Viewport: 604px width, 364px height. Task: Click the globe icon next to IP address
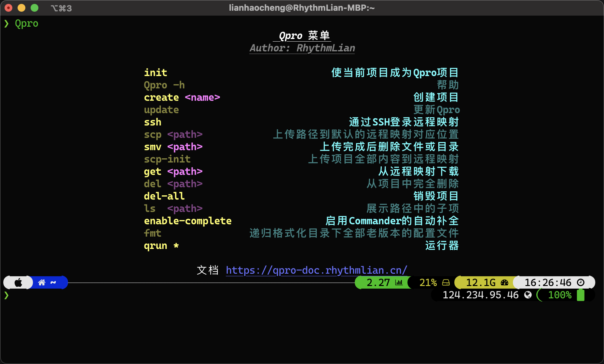tap(528, 295)
